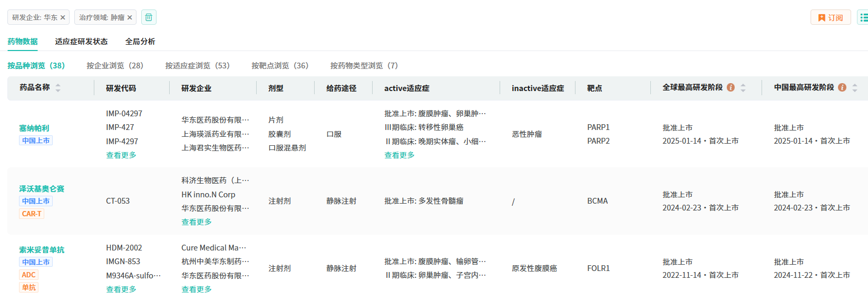868x301 pixels.
Task: Select 按药物类型浏览 (7) browse tab
Action: point(364,66)
